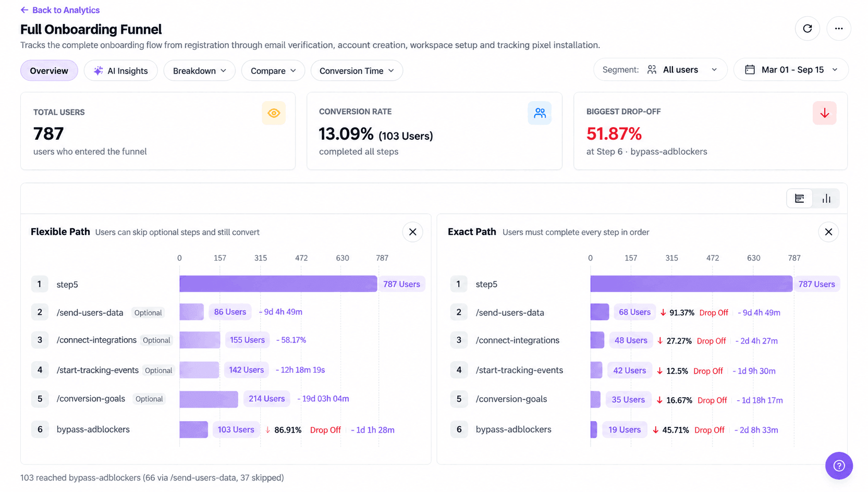Image resolution: width=868 pixels, height=492 pixels.
Task: Click the Optional tag beside /conversion-goals
Action: click(x=149, y=399)
